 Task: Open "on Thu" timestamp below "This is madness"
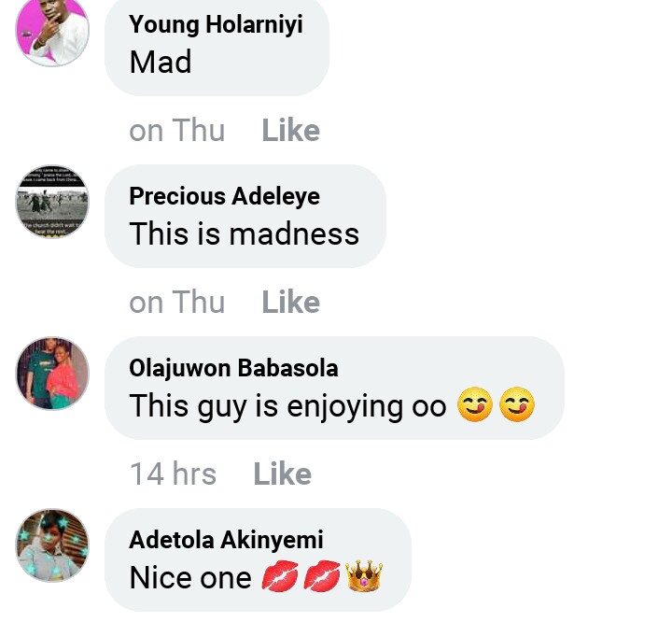click(x=177, y=303)
